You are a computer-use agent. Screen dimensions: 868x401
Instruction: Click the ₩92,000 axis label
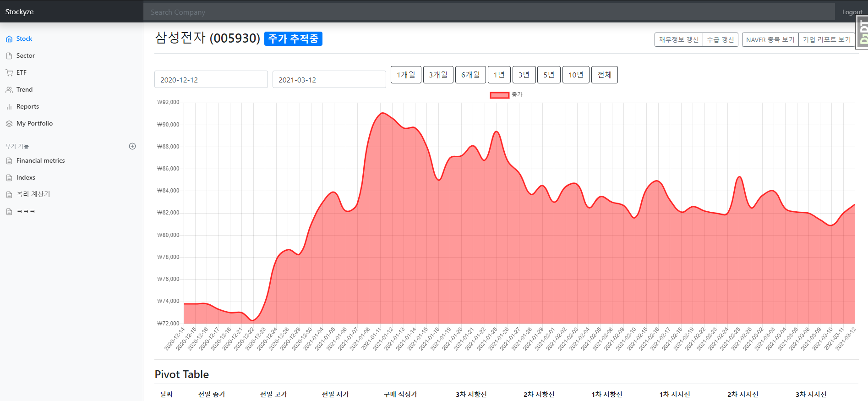[x=168, y=102]
